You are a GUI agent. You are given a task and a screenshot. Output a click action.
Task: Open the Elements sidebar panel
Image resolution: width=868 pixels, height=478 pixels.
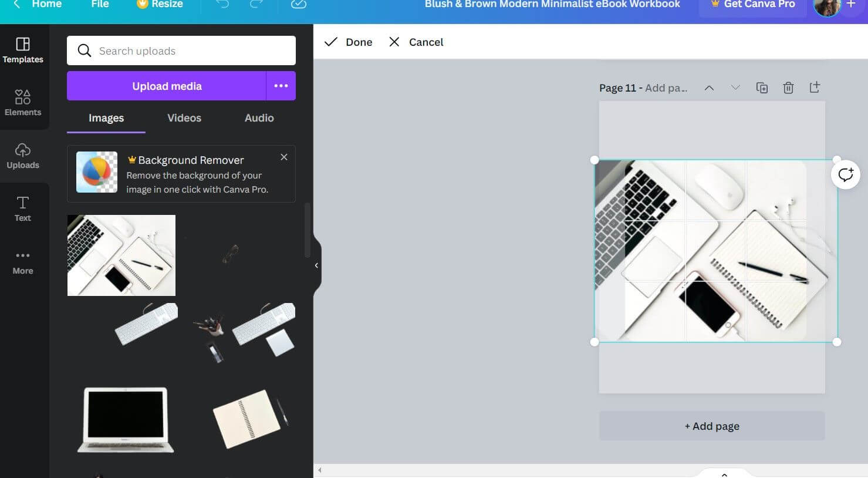coord(23,103)
